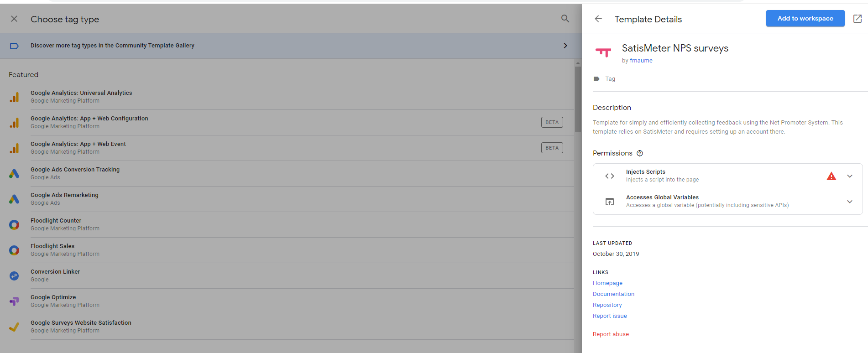This screenshot has height=353, width=868.
Task: Select Google Analytics: App + Web Event
Action: click(x=287, y=148)
